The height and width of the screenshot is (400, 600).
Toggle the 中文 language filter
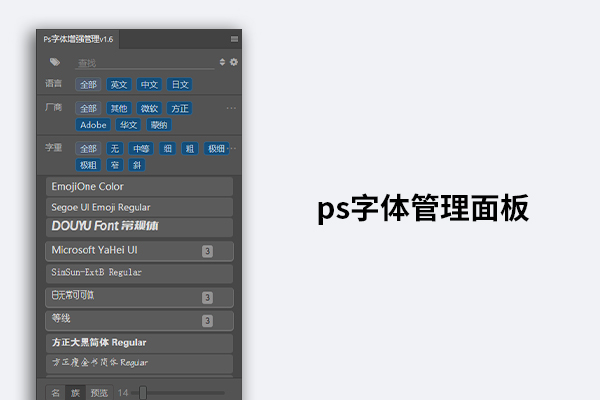(149, 85)
